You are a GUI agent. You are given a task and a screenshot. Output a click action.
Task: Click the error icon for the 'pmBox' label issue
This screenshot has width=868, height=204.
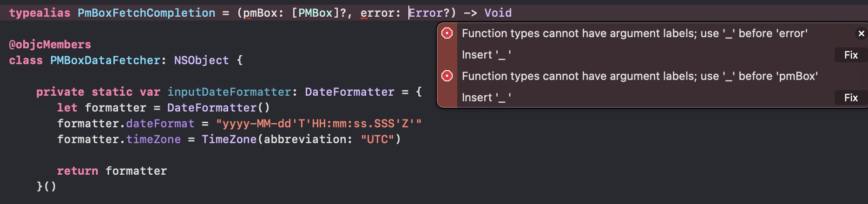click(x=447, y=76)
